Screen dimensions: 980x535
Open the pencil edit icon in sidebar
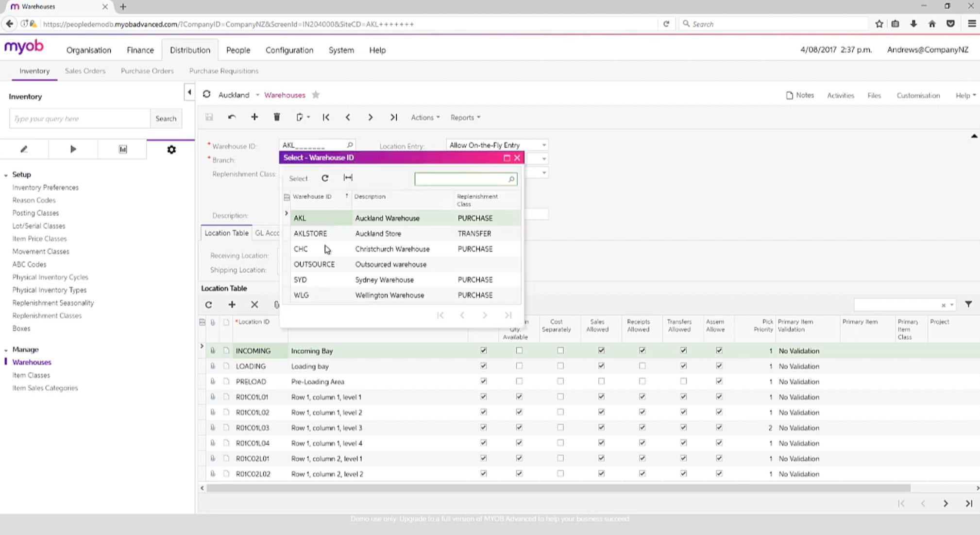[24, 149]
